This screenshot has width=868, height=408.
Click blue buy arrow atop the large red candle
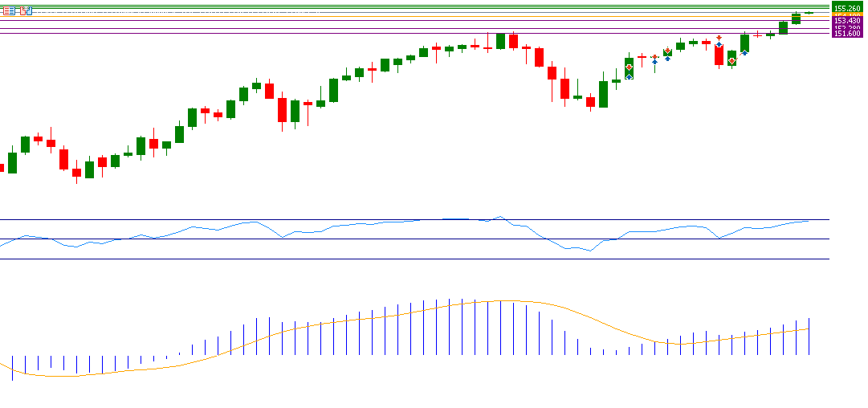coord(719,45)
